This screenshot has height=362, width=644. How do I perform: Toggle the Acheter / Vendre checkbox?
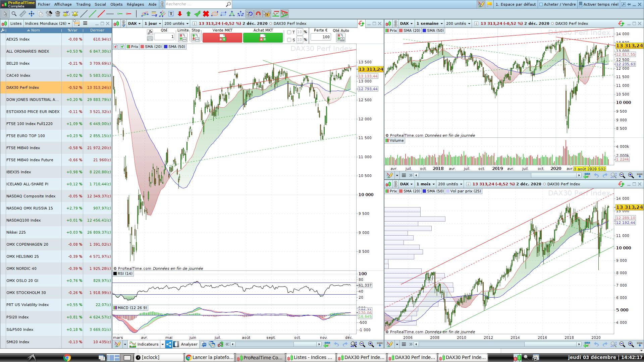pyautogui.click(x=541, y=4)
